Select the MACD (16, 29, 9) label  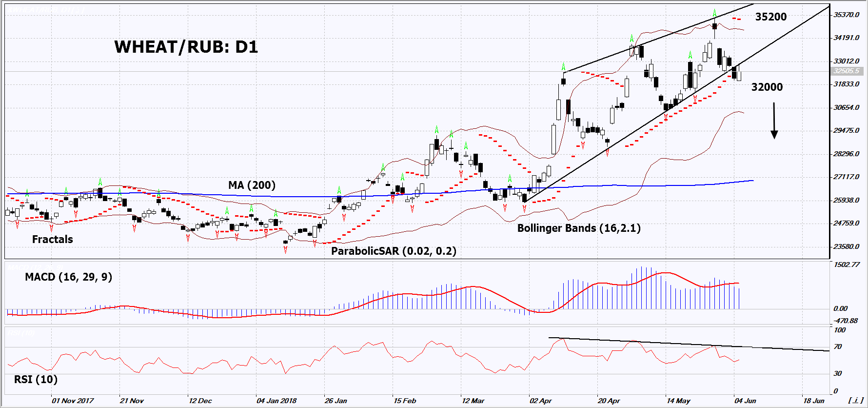(x=68, y=277)
